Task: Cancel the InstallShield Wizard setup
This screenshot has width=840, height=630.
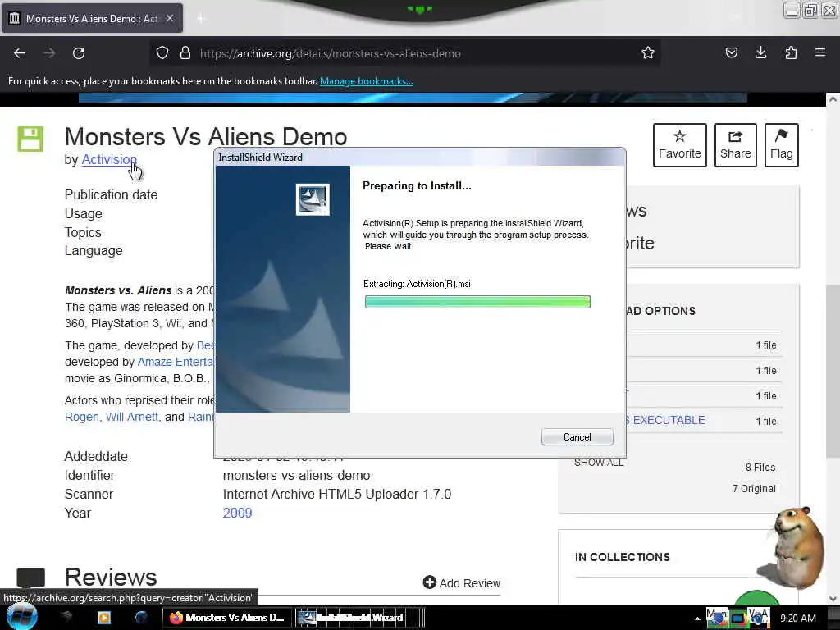Action: point(577,437)
